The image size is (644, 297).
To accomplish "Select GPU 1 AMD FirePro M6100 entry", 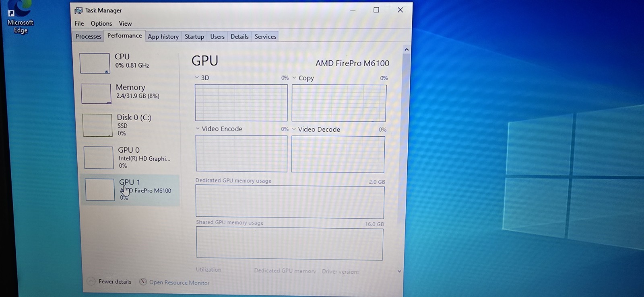I will (x=130, y=190).
